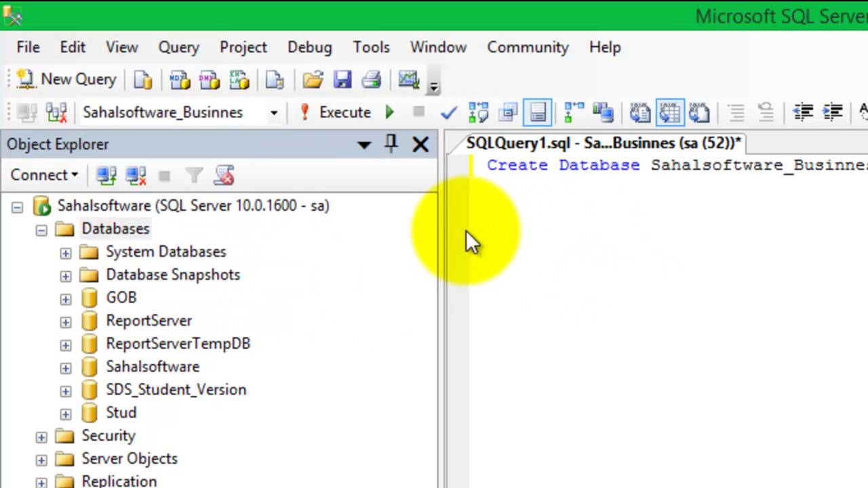Click the Filter funnel icon in Object Explorer
The image size is (868, 488).
pyautogui.click(x=194, y=176)
